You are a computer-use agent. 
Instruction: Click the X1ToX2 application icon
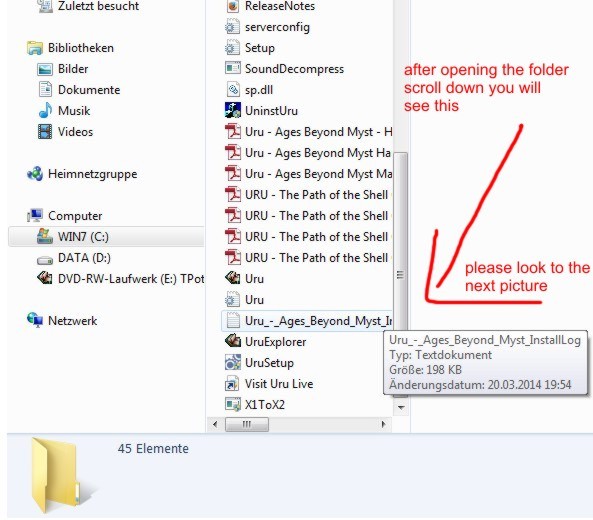(x=233, y=404)
